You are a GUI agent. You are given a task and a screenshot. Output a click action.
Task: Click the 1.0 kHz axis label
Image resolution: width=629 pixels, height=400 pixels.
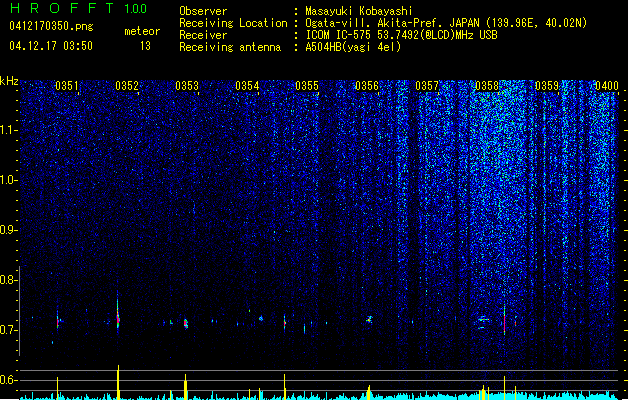tap(9, 180)
